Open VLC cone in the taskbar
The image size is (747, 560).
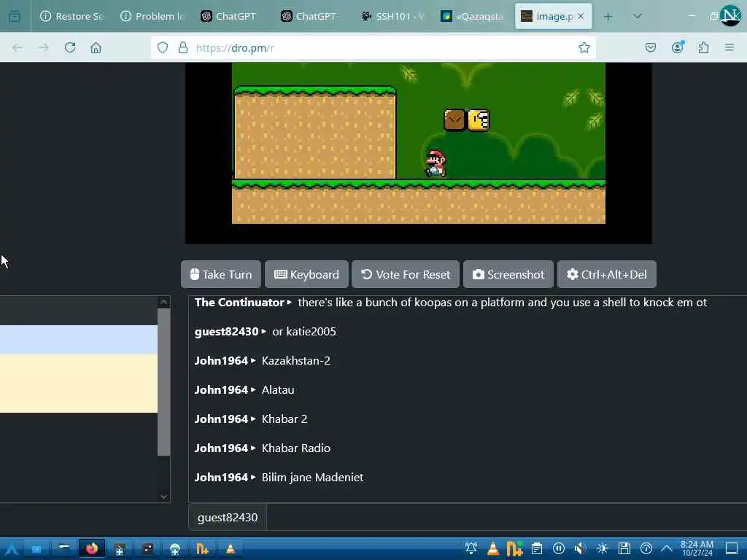(x=230, y=549)
